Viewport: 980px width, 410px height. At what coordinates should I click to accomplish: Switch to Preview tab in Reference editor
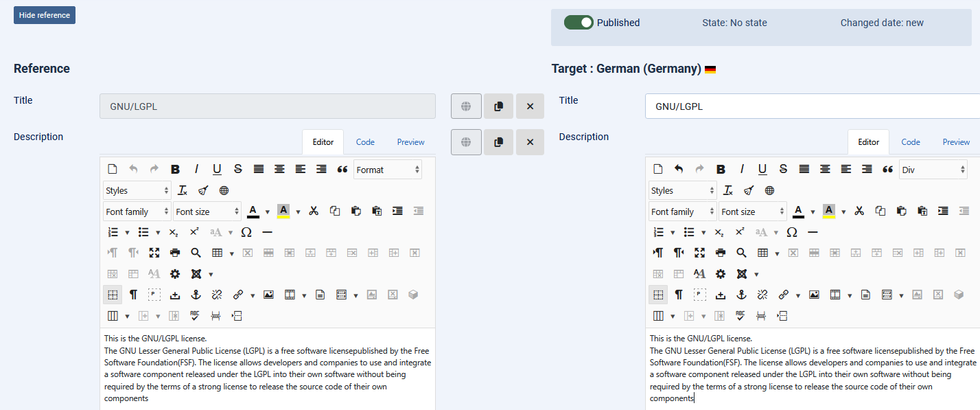pyautogui.click(x=410, y=142)
